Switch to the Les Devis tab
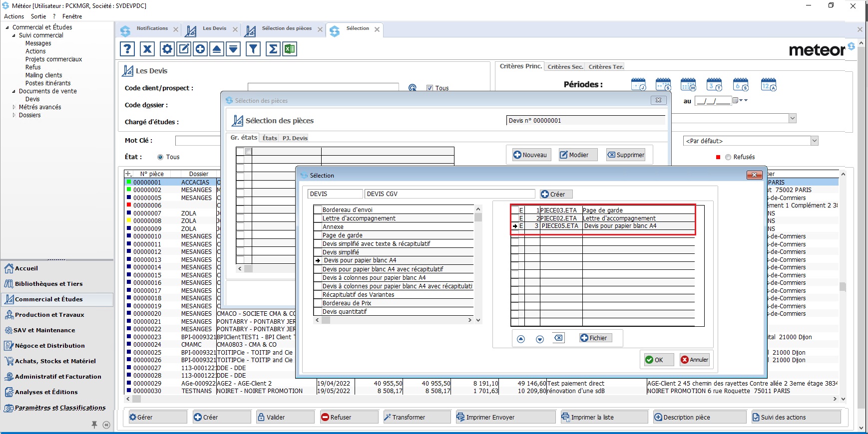 pos(214,28)
